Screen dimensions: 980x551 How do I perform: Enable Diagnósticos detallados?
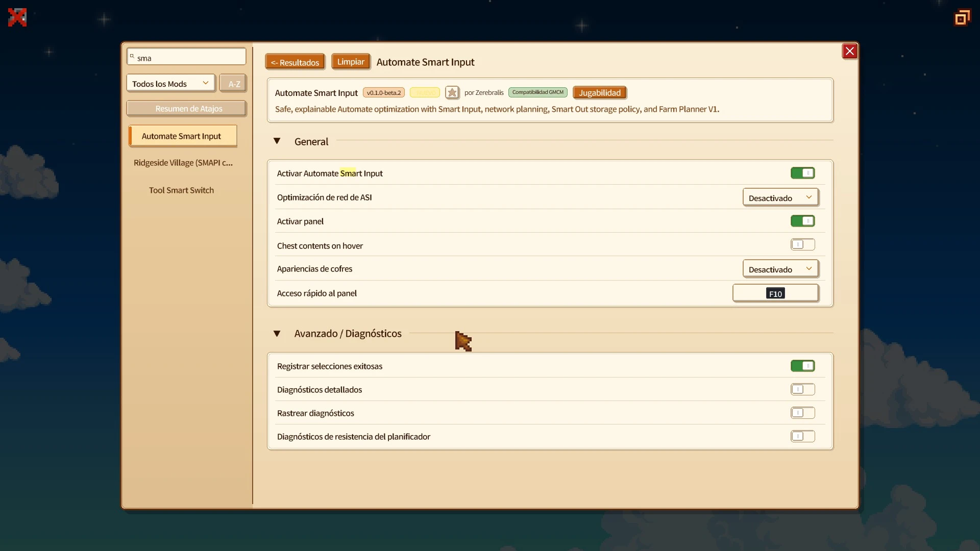[802, 389]
